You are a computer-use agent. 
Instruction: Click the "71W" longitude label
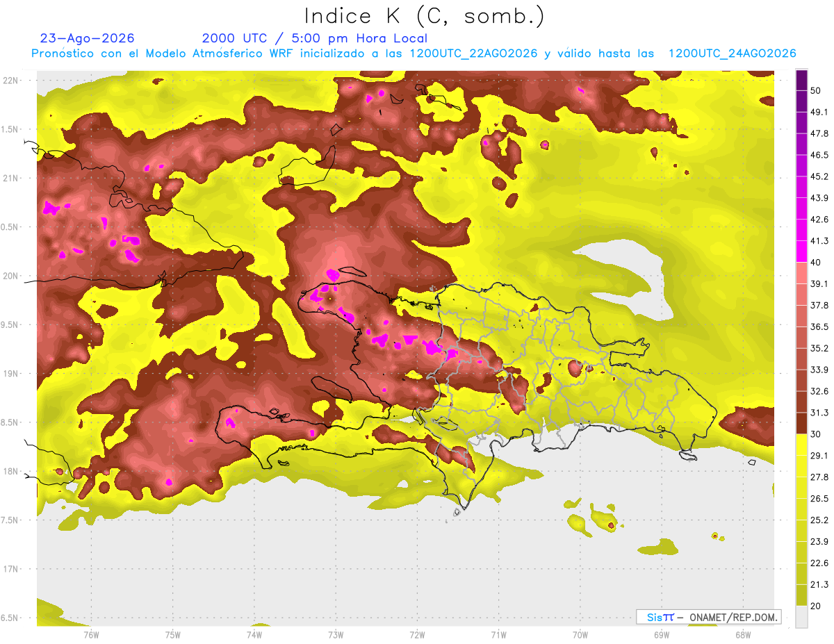[498, 634]
